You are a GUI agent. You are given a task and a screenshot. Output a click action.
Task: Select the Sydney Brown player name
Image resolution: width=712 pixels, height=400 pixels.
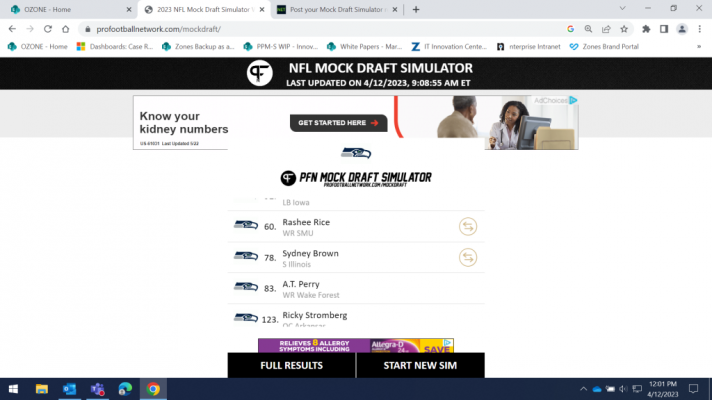click(x=311, y=253)
